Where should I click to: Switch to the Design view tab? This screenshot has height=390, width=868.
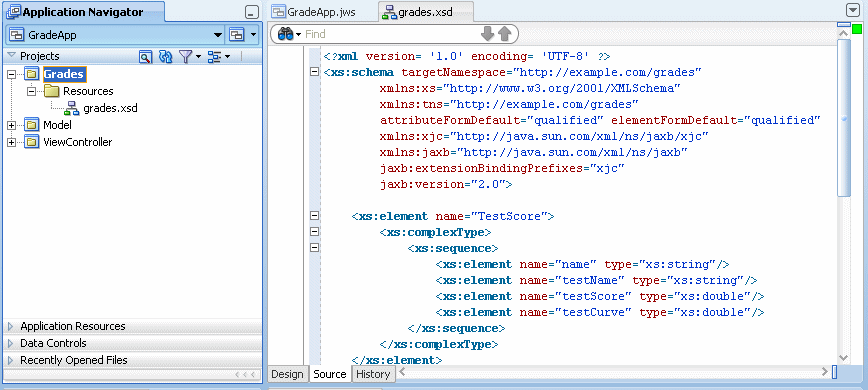[x=287, y=374]
